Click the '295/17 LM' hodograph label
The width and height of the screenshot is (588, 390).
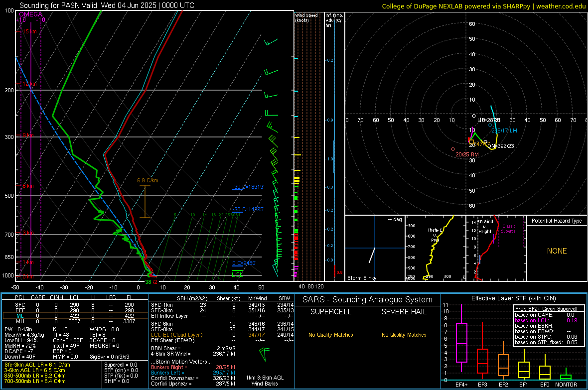click(x=504, y=130)
